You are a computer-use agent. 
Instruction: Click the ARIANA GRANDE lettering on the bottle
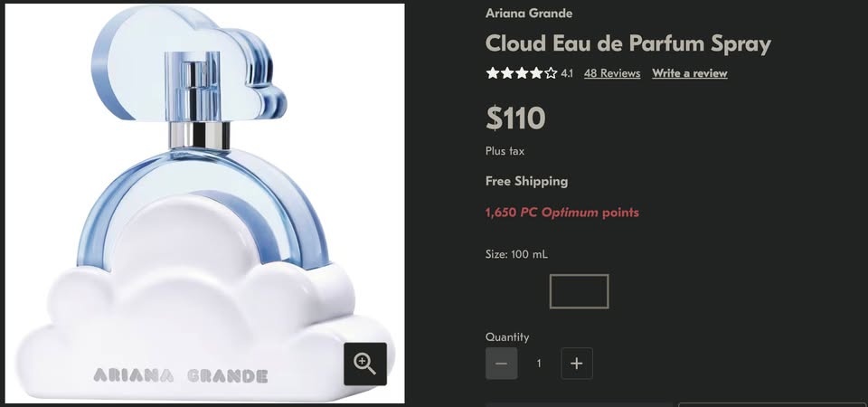[181, 376]
